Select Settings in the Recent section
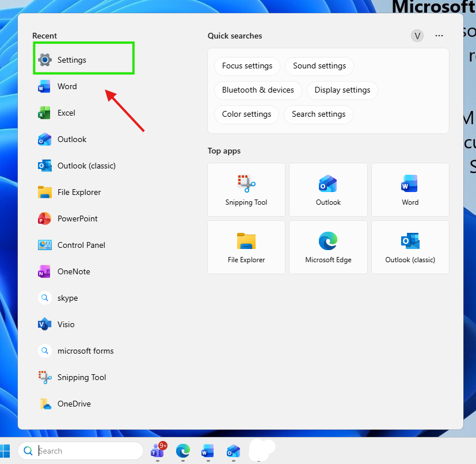The height and width of the screenshot is (464, 476). (71, 59)
